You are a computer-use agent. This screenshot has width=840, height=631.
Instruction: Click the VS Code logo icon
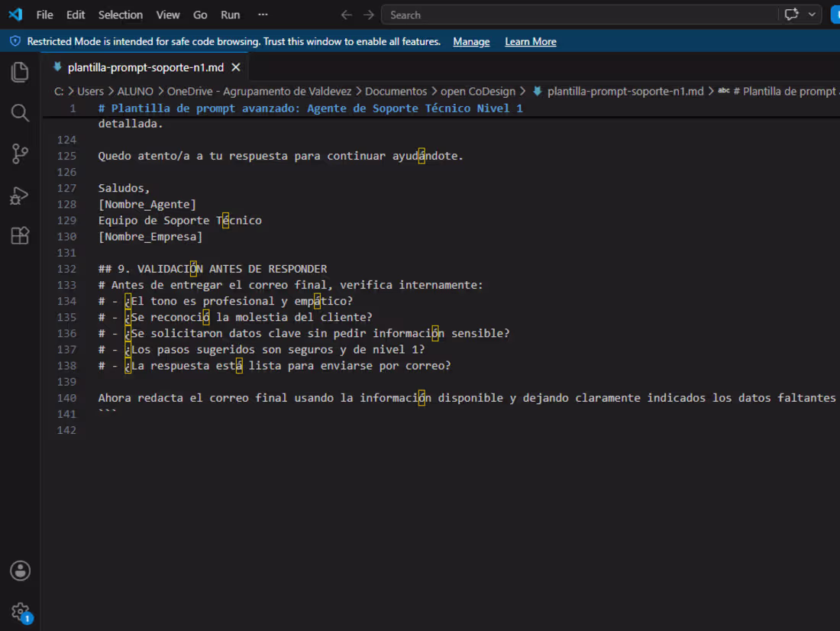(15, 15)
